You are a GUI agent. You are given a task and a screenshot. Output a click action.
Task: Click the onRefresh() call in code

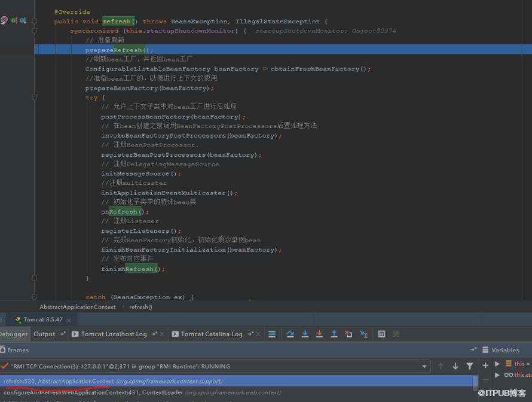[124, 212]
